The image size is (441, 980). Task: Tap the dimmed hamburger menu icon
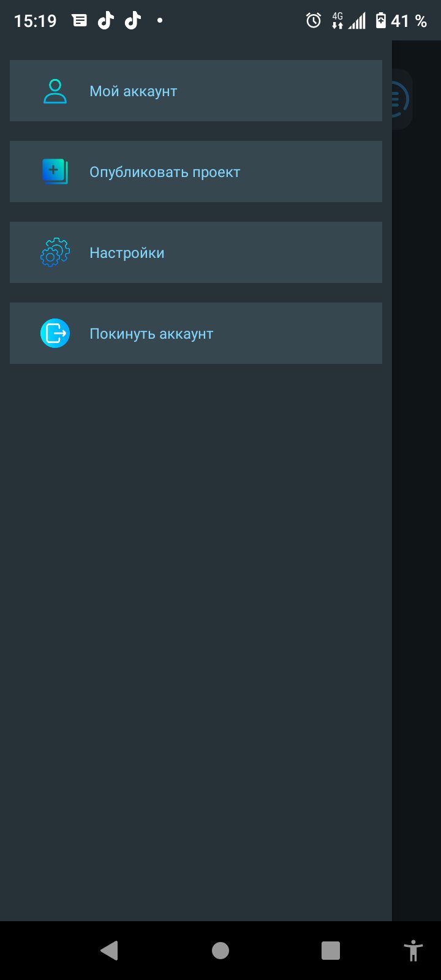coord(400,99)
